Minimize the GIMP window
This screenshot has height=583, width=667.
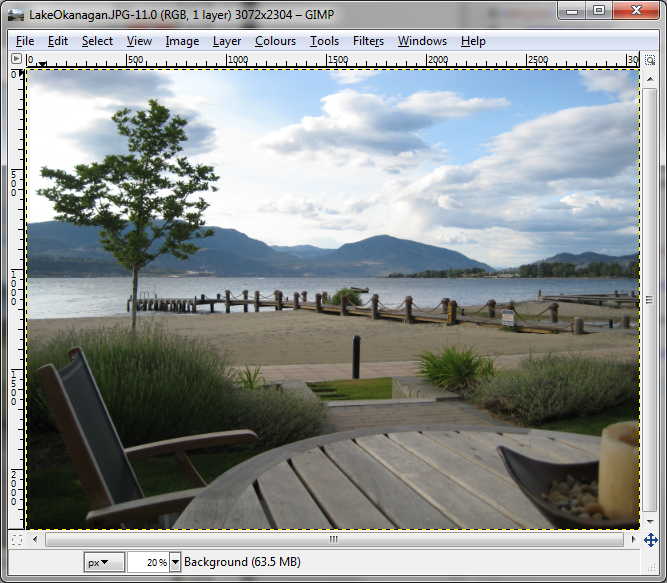tap(572, 10)
